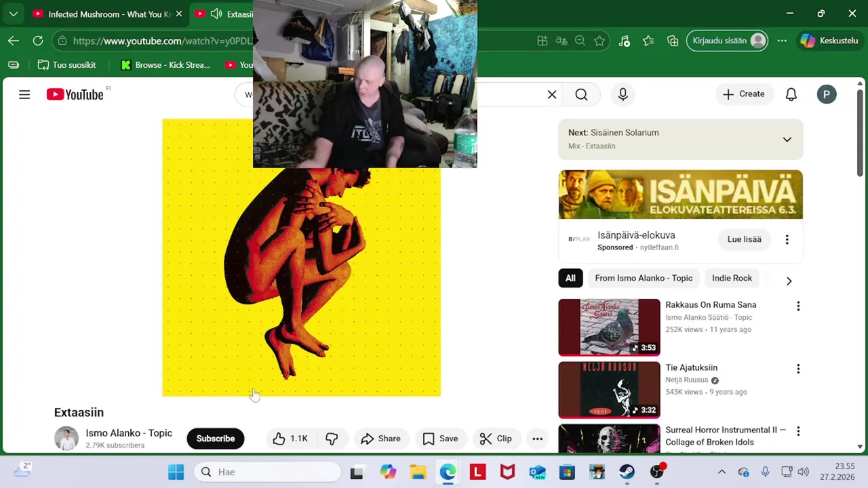
Task: Click the Share button
Action: (380, 439)
